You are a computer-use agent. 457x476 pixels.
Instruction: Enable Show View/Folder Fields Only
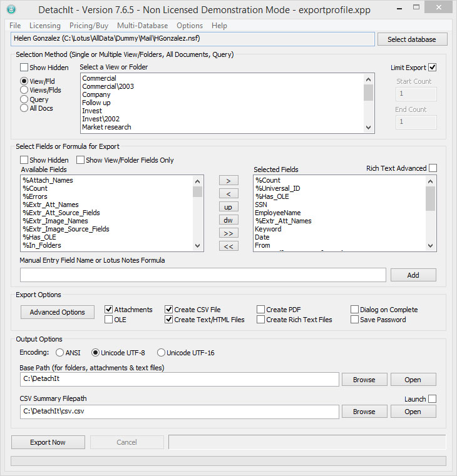(x=80, y=160)
